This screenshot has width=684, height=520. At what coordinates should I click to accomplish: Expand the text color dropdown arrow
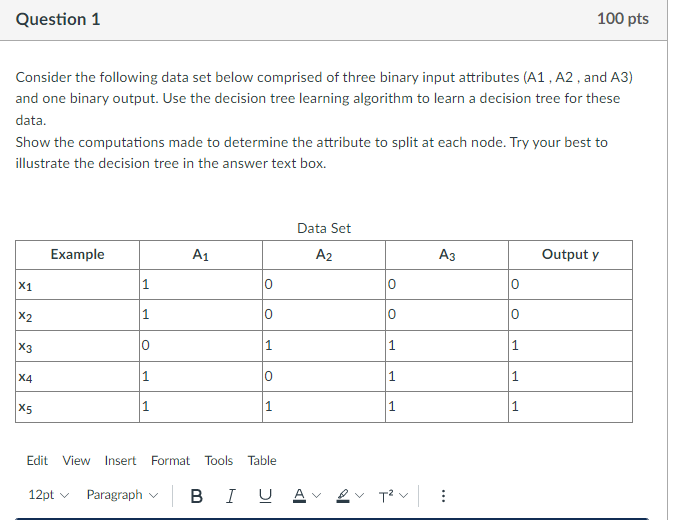[317, 496]
